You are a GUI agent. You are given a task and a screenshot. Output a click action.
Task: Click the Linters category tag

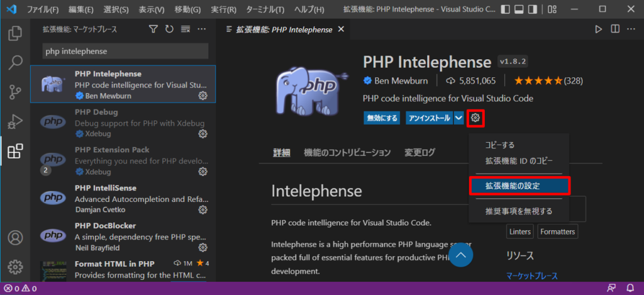[x=519, y=231]
